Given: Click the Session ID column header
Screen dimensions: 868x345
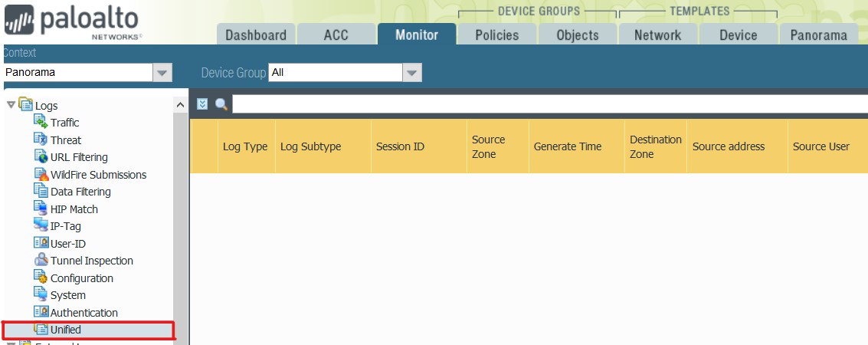Looking at the screenshot, I should [x=419, y=146].
